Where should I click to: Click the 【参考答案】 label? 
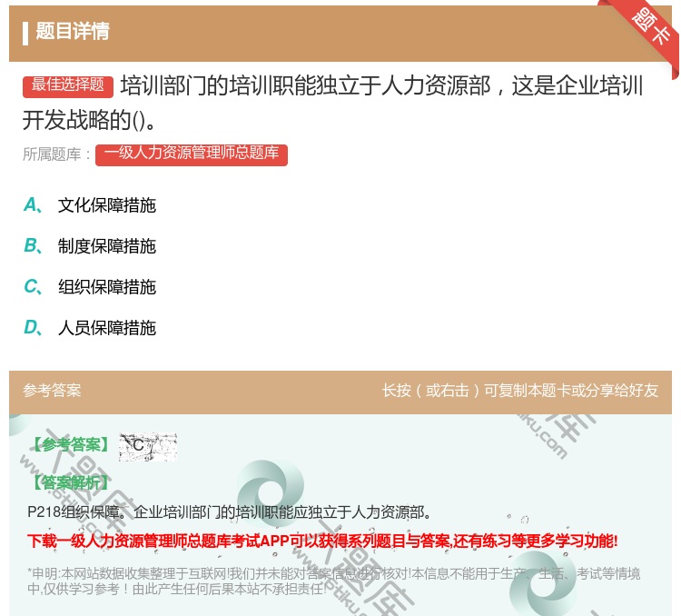[x=71, y=444]
